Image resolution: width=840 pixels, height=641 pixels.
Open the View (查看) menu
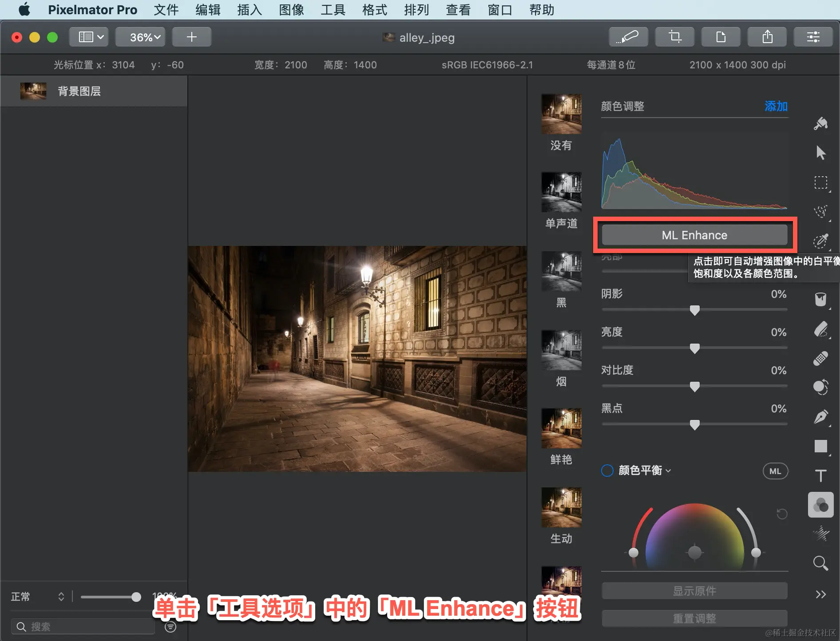tap(458, 10)
